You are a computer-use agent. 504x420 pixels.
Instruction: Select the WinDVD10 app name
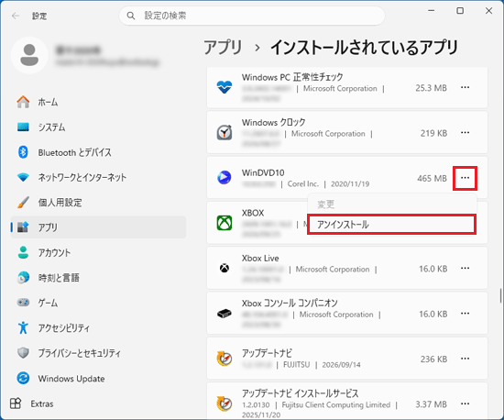pyautogui.click(x=263, y=173)
